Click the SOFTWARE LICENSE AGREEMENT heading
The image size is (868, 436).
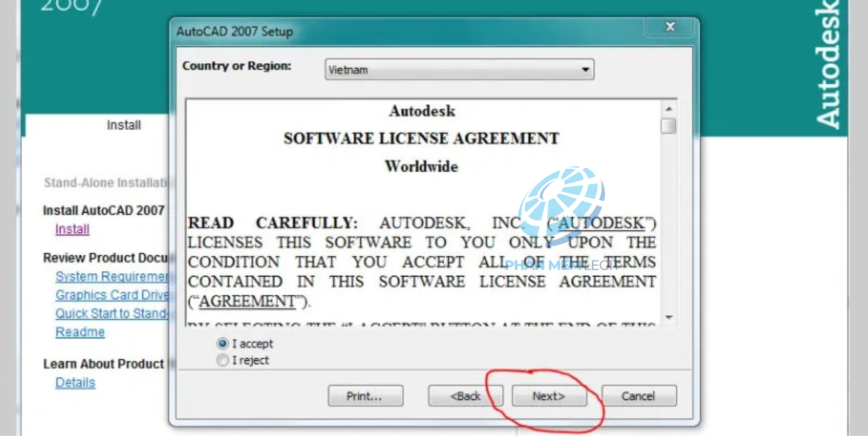(x=421, y=138)
